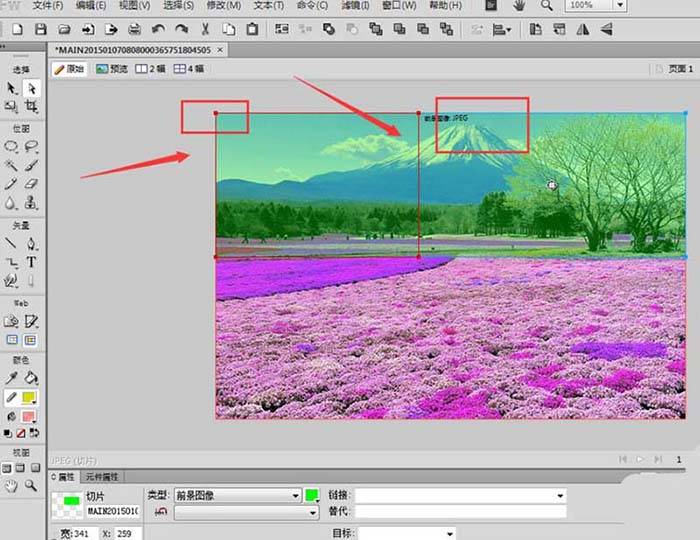
Task: Open the zoom percentage dropdown
Action: (612, 6)
